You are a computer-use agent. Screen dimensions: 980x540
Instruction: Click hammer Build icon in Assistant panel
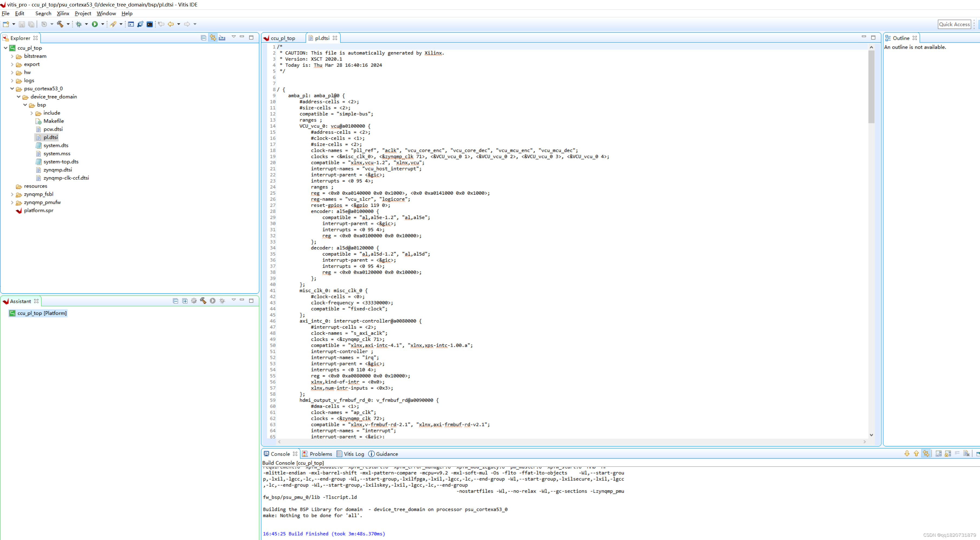(x=203, y=301)
